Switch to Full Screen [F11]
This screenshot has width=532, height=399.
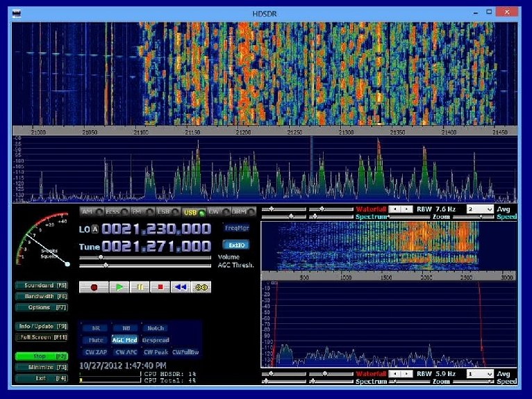tap(42, 337)
